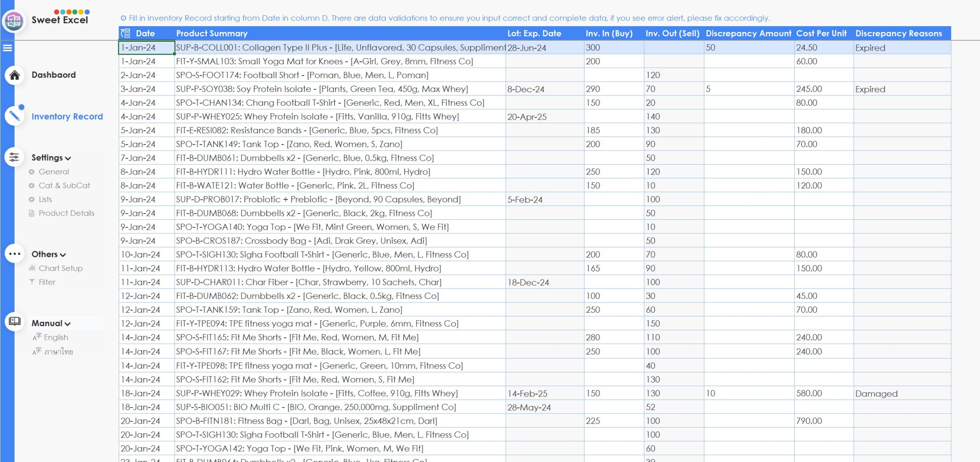Open the Filter page

(x=47, y=282)
